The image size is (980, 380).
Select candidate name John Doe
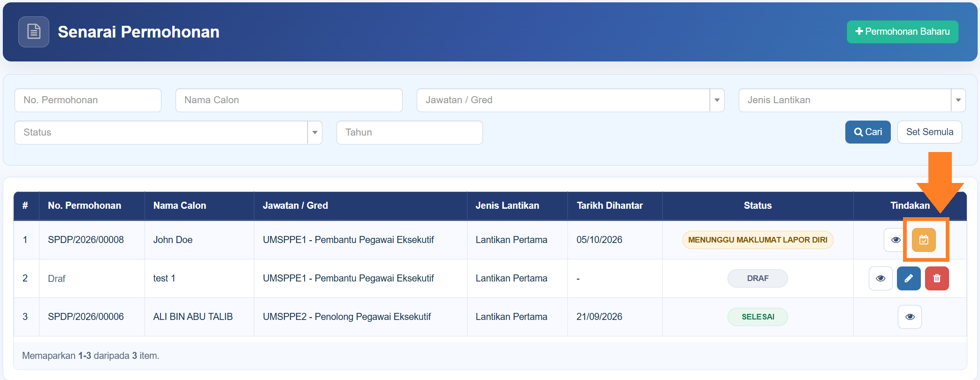pyautogui.click(x=173, y=240)
